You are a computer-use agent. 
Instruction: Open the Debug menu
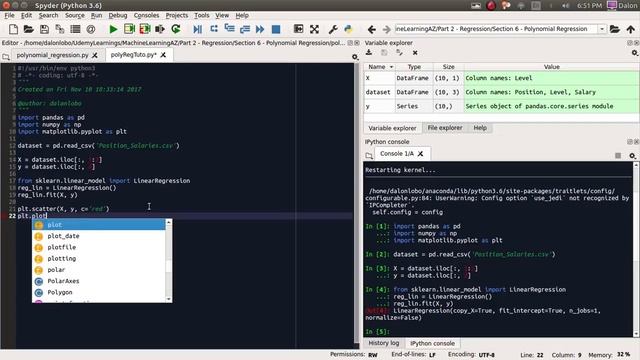coord(118,16)
